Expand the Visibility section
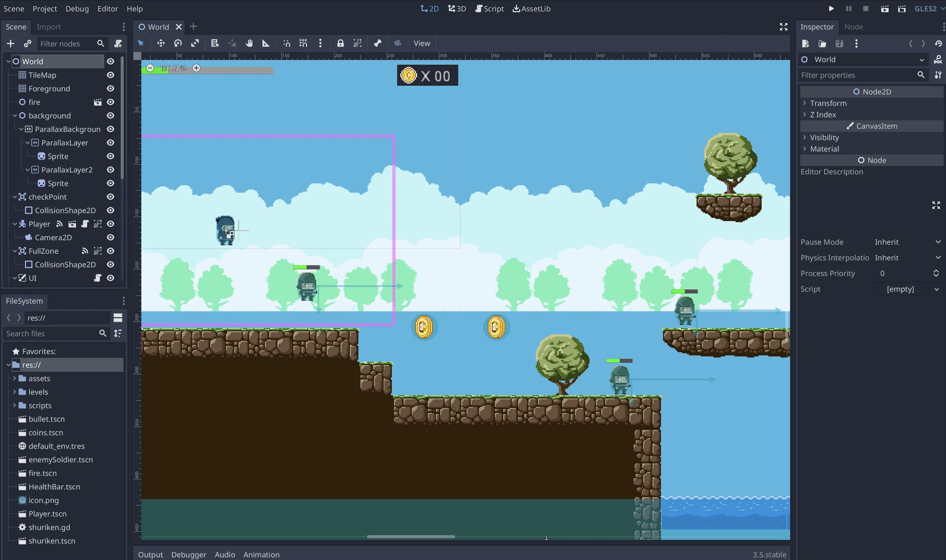Image resolution: width=946 pixels, height=560 pixels. point(871,137)
